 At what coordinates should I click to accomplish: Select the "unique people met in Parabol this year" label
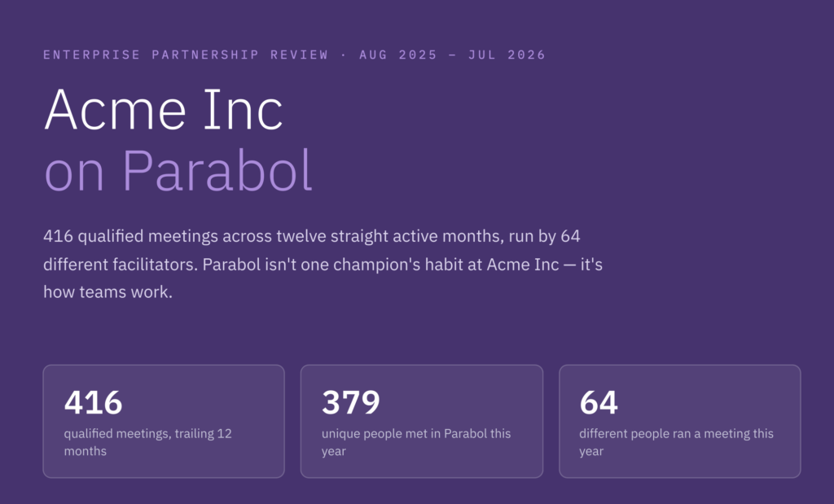tap(416, 442)
